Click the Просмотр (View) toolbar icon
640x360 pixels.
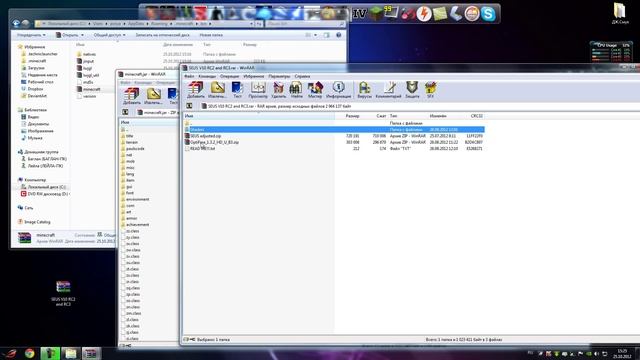pyautogui.click(x=258, y=90)
